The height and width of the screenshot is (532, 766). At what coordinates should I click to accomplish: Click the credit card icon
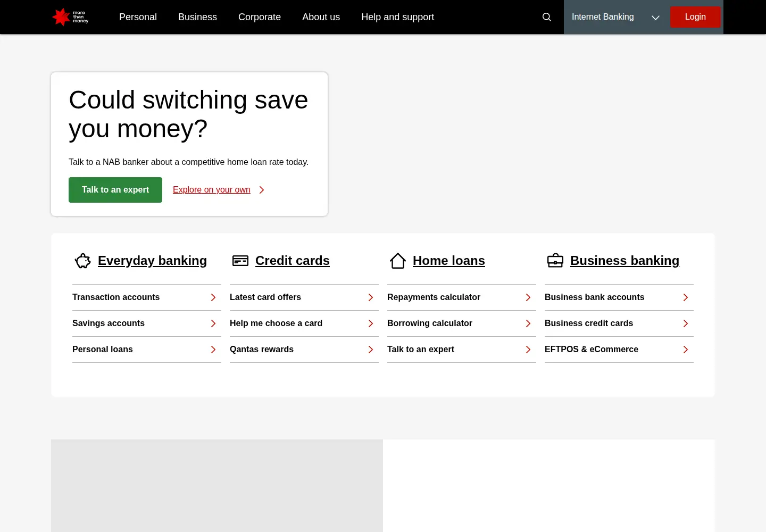click(x=240, y=261)
